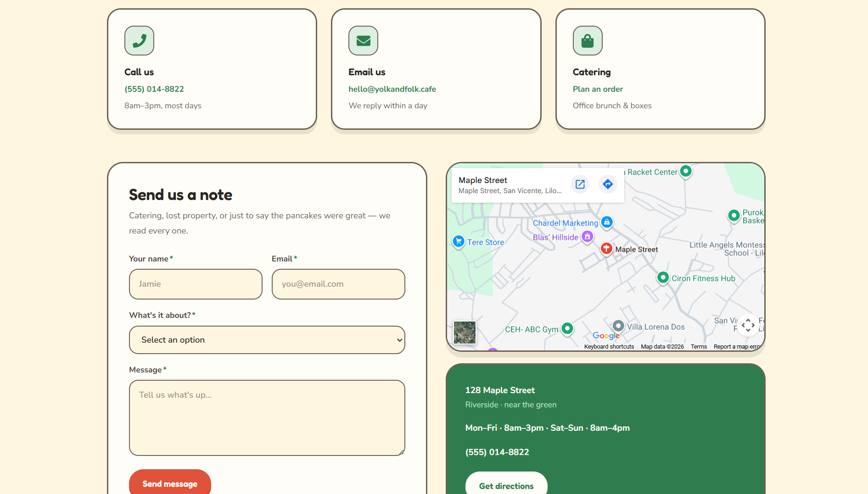Click the CEH- ABC Gym marker
868x494 pixels.
pyautogui.click(x=567, y=328)
